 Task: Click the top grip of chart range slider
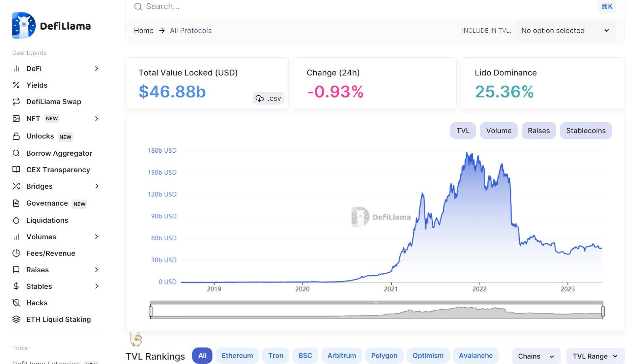pyautogui.click(x=377, y=303)
